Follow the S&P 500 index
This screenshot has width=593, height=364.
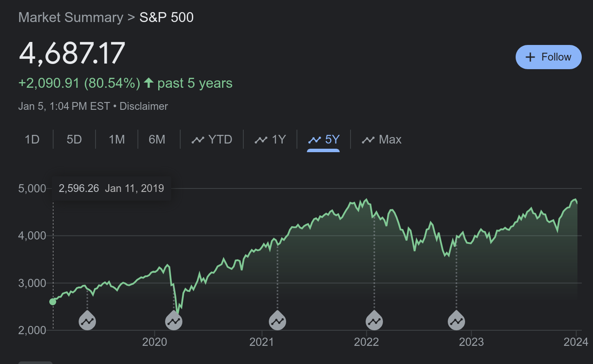pos(548,57)
